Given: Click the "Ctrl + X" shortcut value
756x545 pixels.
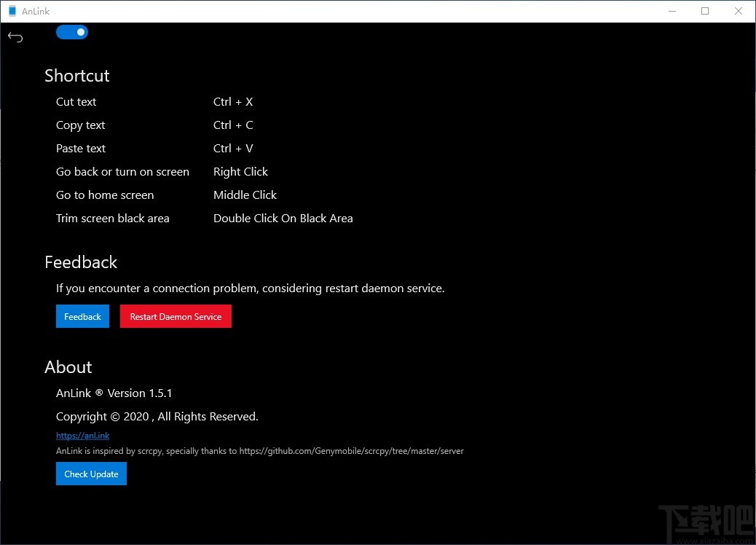Looking at the screenshot, I should (x=233, y=102).
